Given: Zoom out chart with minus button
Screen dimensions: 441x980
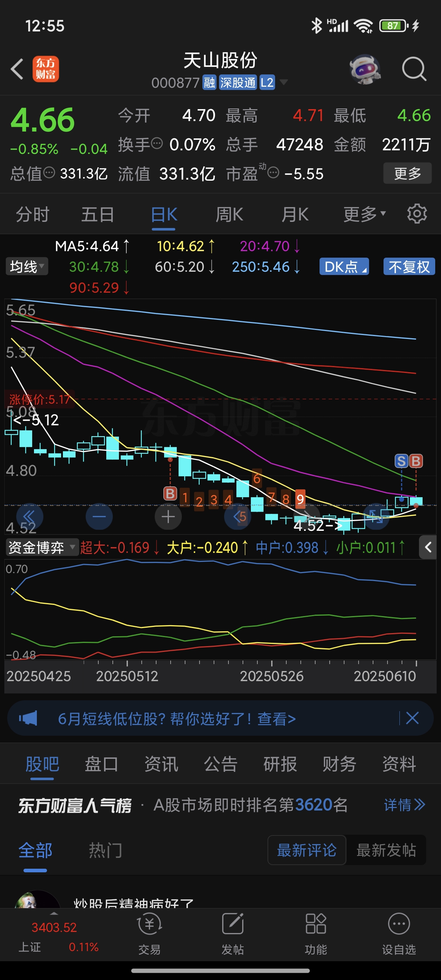Looking at the screenshot, I should point(99,516).
